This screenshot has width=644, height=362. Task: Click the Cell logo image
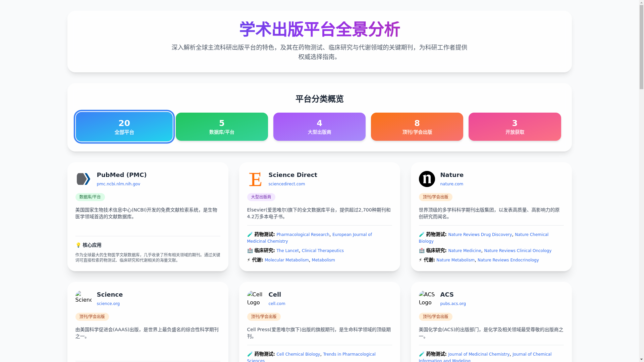255,298
